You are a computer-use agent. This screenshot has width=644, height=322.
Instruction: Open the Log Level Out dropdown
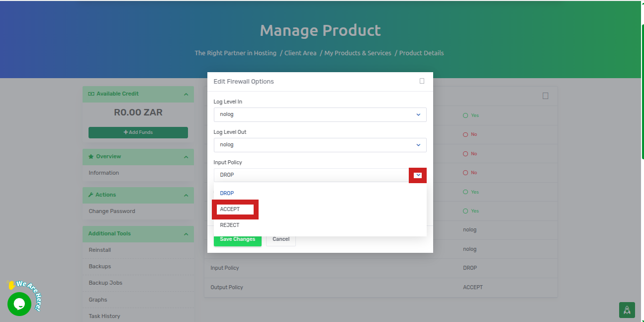320,145
